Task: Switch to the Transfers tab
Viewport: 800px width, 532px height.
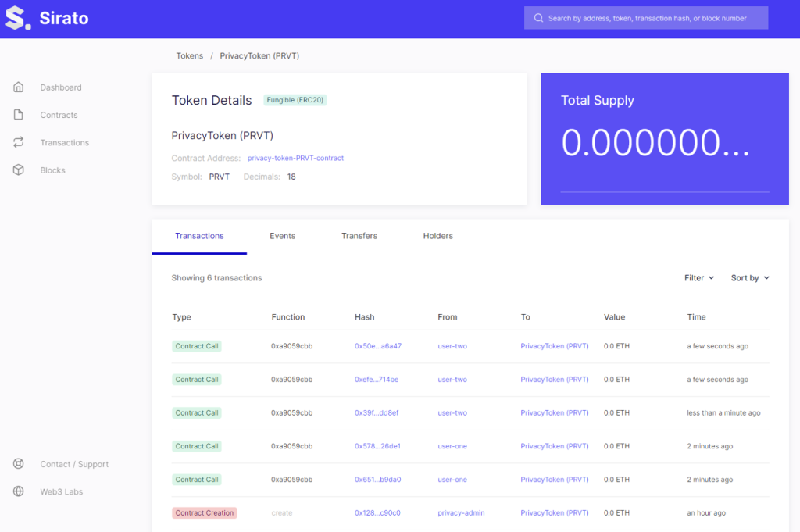Action: [359, 236]
